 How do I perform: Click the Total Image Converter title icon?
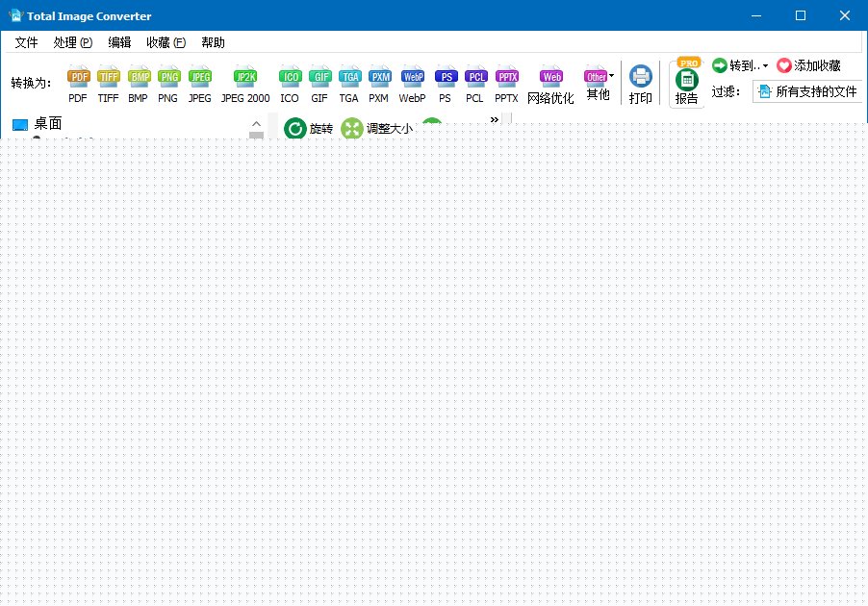pos(16,15)
